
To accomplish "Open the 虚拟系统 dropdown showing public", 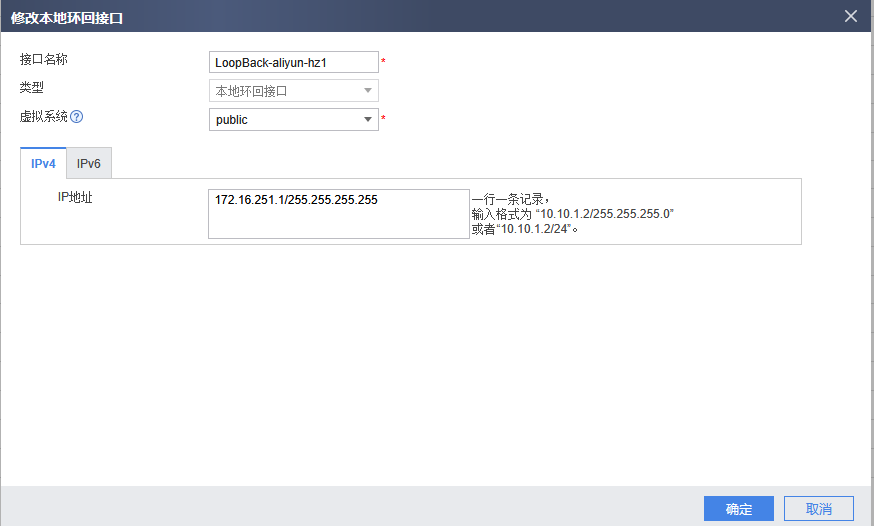I will point(284,120).
